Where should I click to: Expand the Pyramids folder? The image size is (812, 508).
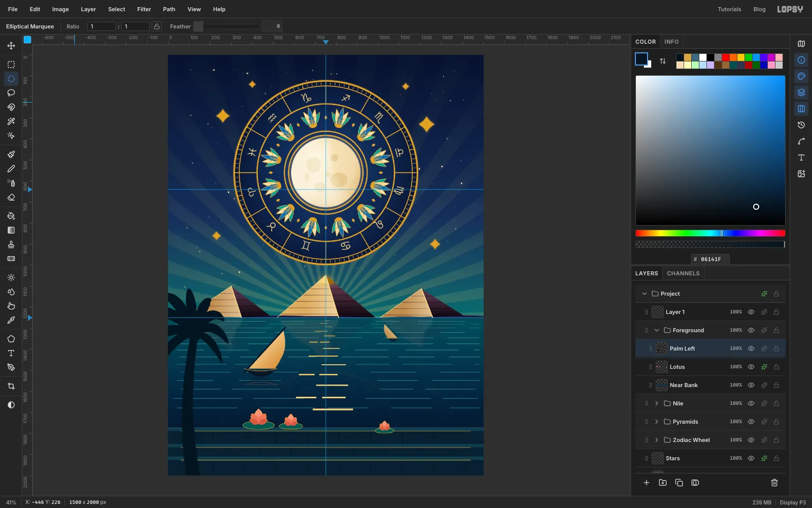click(x=657, y=422)
